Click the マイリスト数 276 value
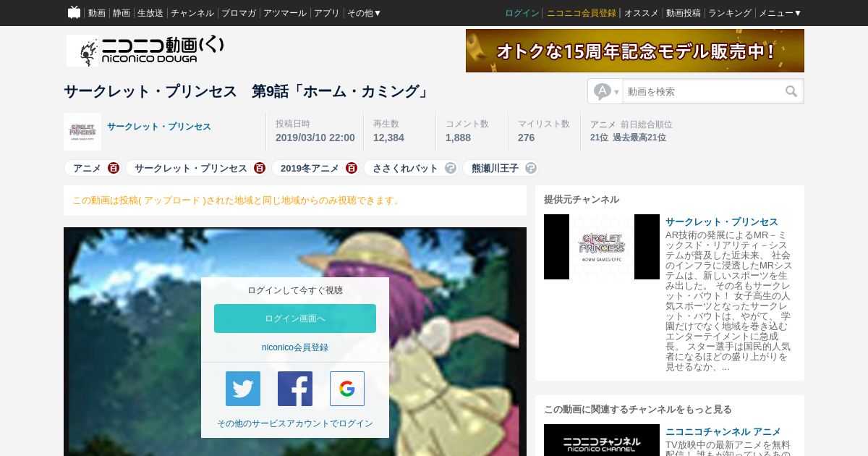The width and height of the screenshot is (868, 456). 527,138
